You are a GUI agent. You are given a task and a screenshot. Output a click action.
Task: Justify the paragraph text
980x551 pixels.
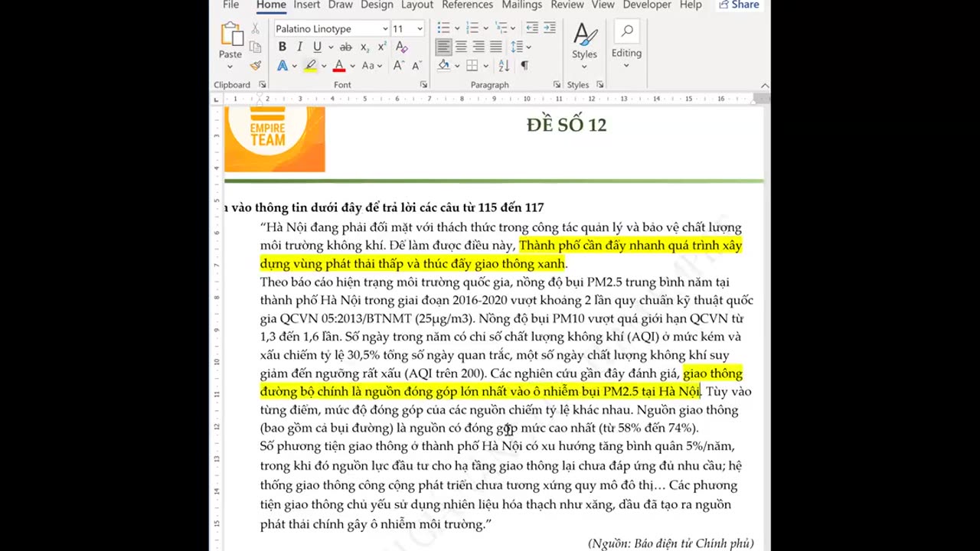[x=496, y=47]
